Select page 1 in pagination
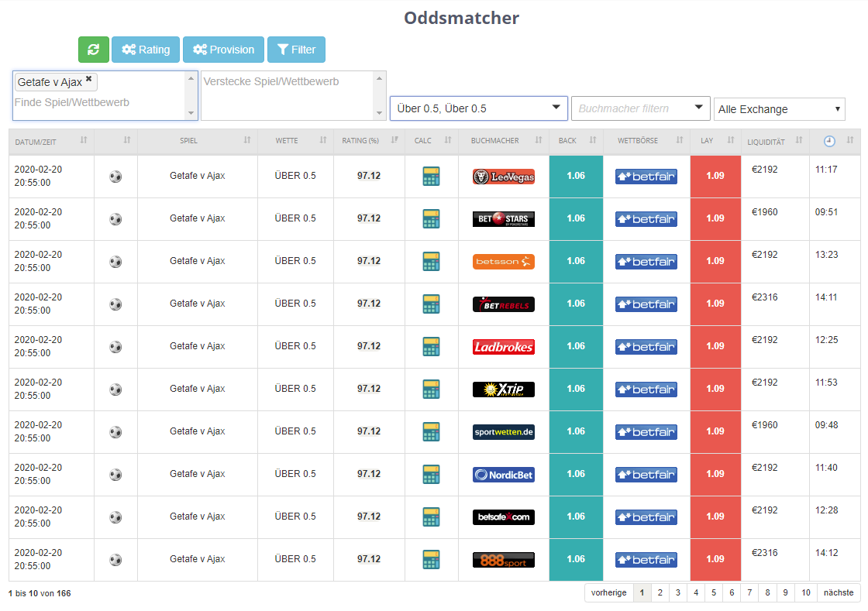This screenshot has height=611, width=868. tap(642, 592)
